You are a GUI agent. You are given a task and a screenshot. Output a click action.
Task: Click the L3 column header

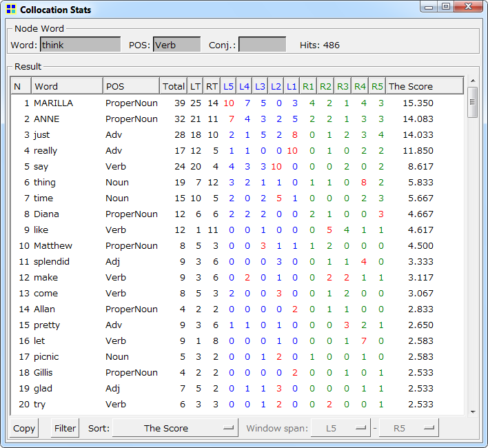click(260, 86)
